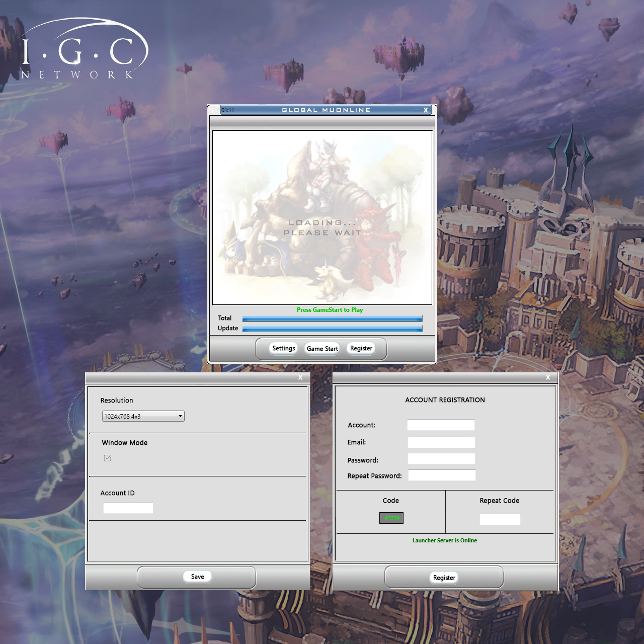This screenshot has width=644, height=644.
Task: Open the launcher Settings window
Action: [283, 348]
